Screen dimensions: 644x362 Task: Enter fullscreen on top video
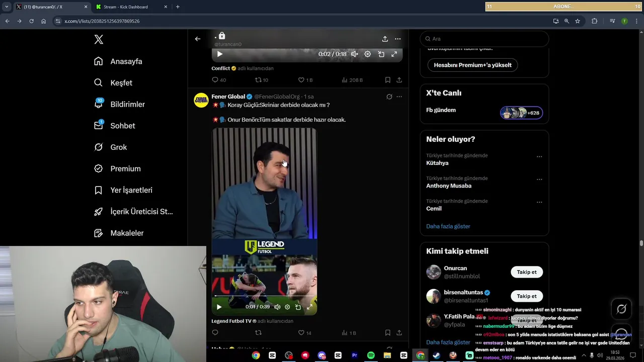(x=394, y=54)
